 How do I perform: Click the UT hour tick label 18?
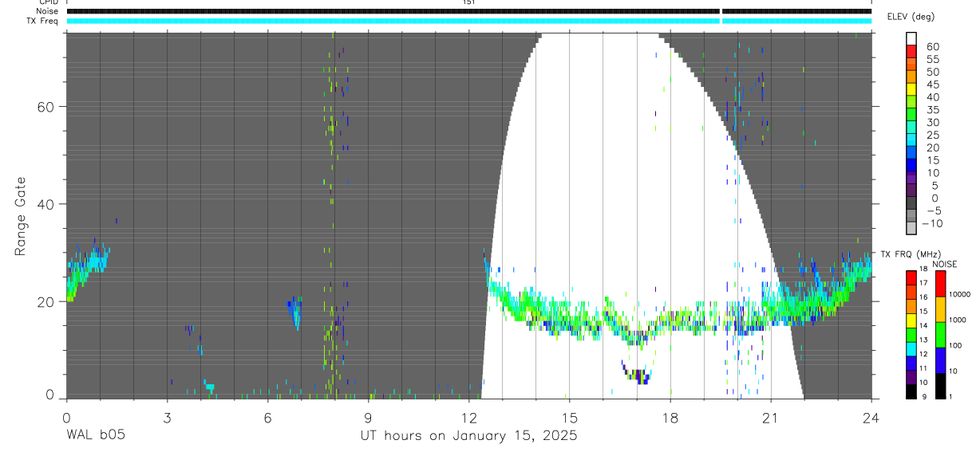(670, 417)
